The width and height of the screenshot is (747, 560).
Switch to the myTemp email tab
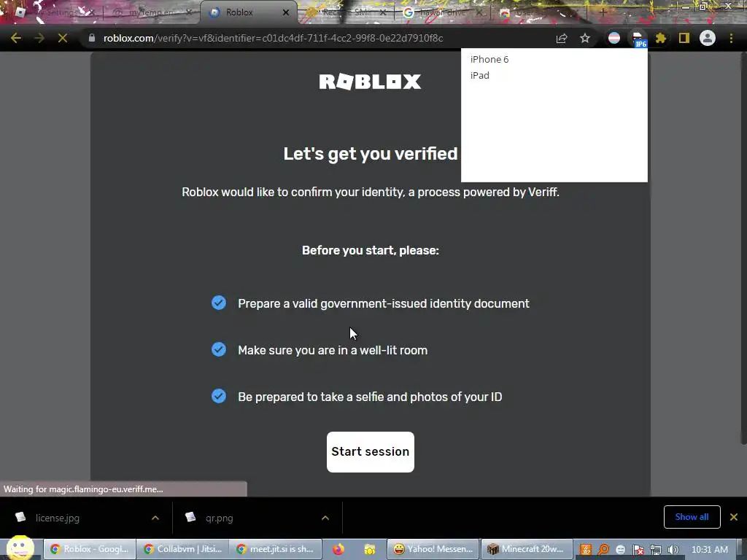coord(152,12)
